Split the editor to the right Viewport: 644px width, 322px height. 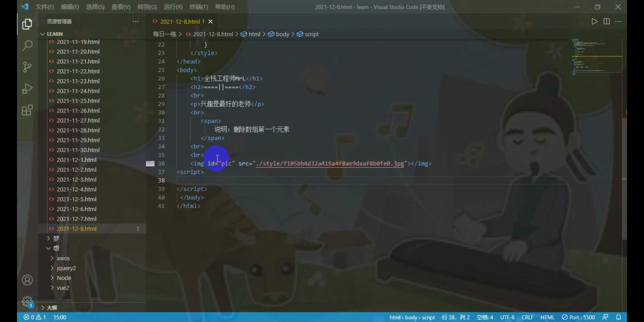[x=606, y=21]
